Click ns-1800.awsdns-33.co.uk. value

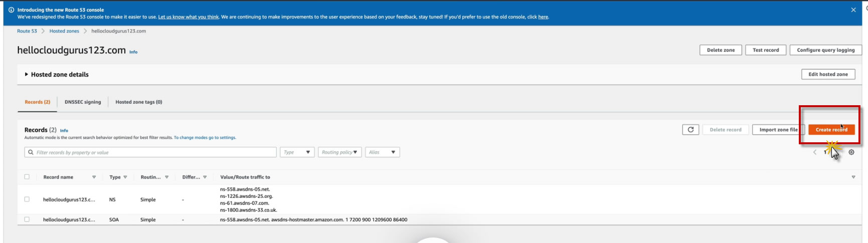(x=249, y=210)
